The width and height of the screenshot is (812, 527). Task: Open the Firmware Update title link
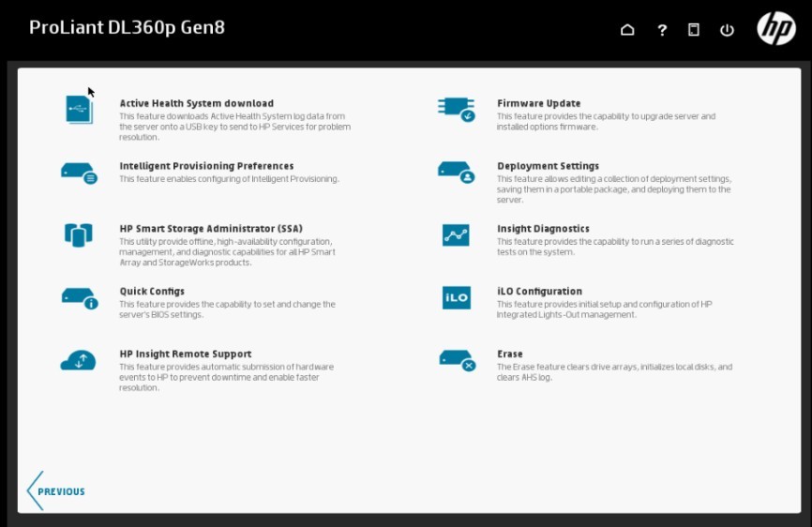[x=538, y=103]
